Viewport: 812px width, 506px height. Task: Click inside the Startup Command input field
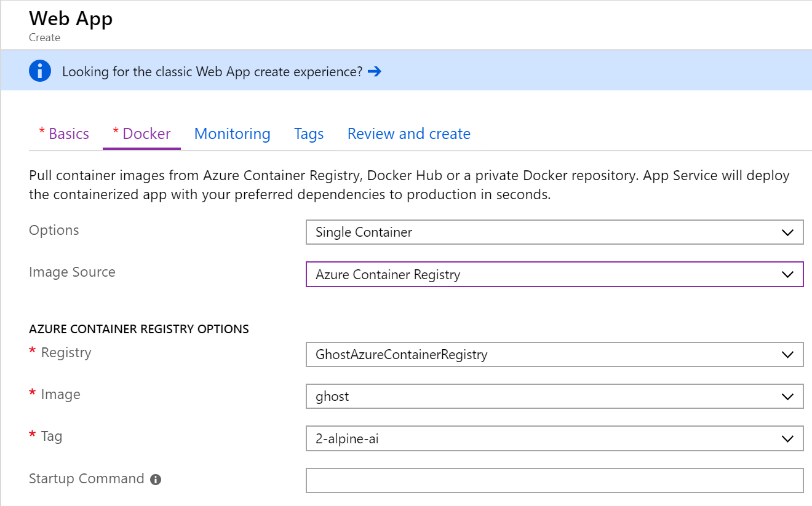point(554,480)
